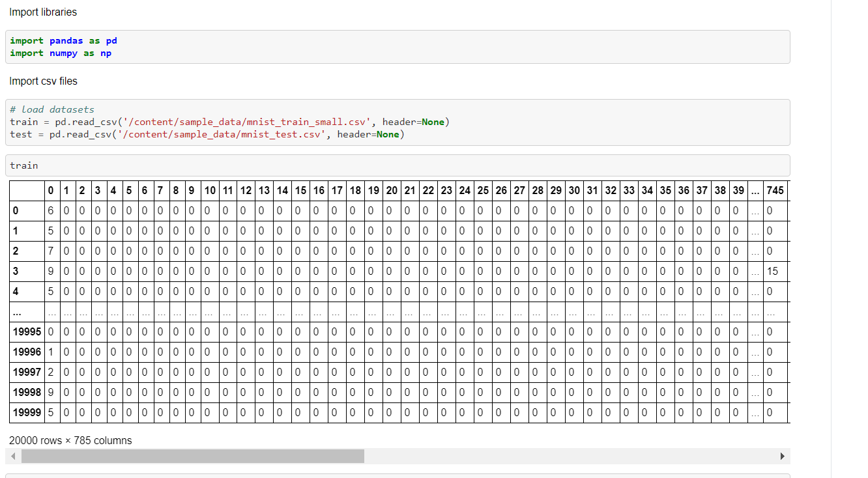Click the left arrow of horizontal scrollbar

click(13, 457)
